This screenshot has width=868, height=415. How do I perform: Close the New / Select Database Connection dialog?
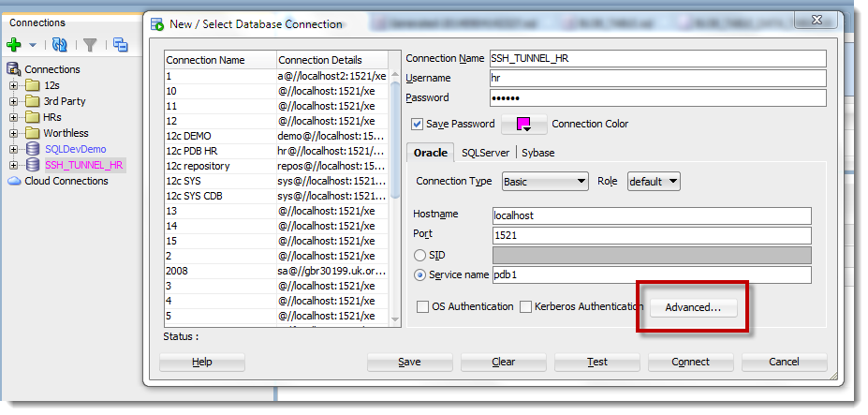point(816,21)
